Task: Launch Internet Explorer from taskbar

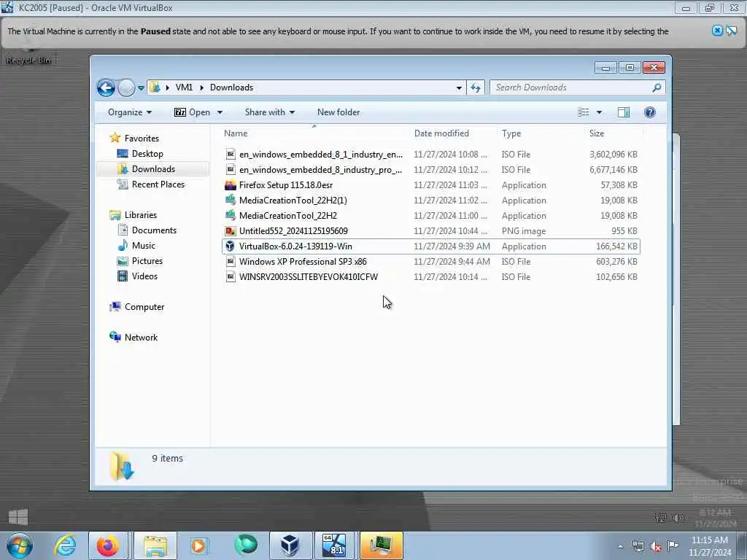Action: tap(64, 545)
